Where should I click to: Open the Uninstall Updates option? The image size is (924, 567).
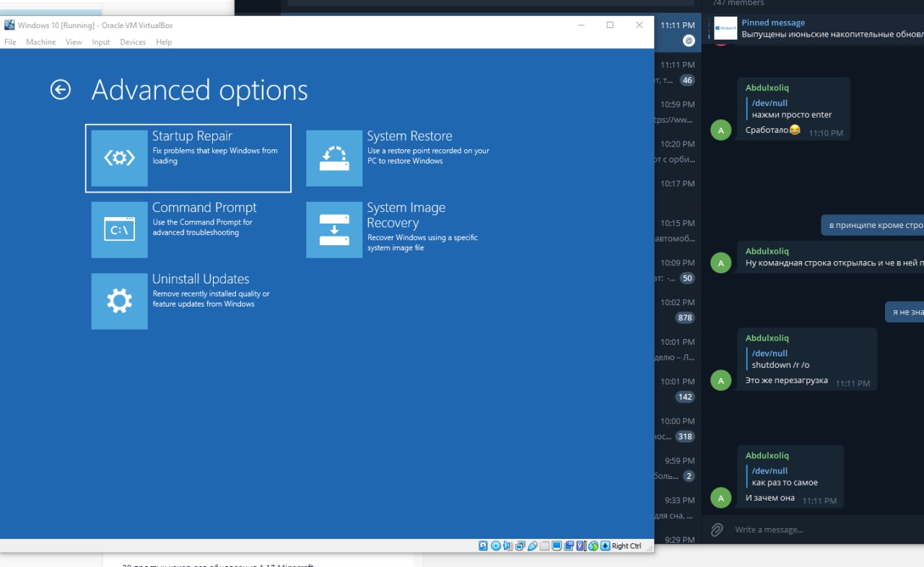(188, 301)
